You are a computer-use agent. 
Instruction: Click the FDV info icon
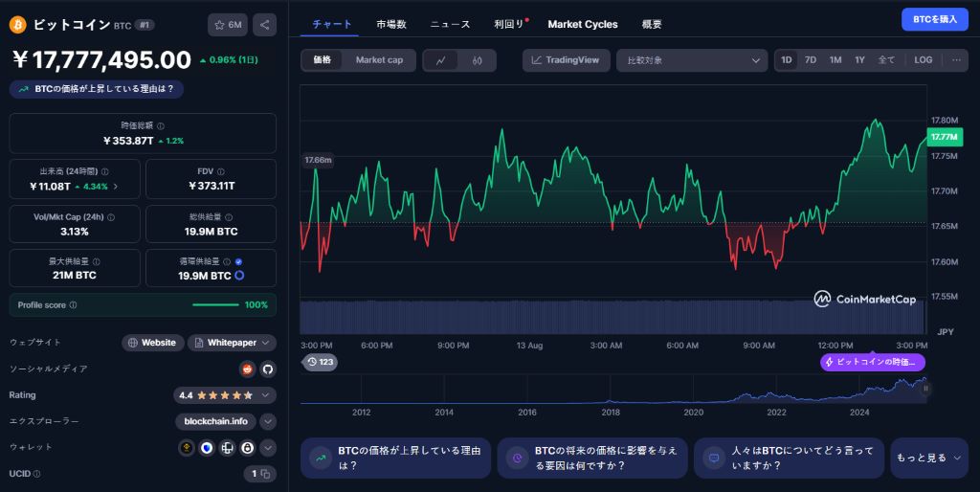(x=221, y=172)
